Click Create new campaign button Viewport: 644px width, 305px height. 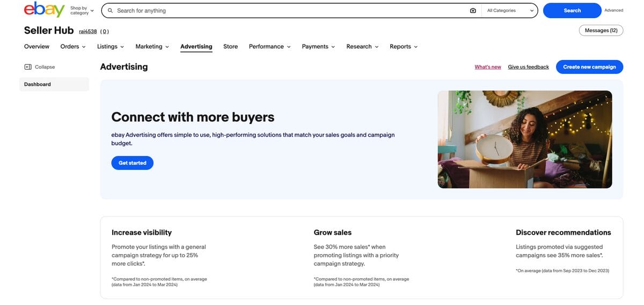[589, 67]
